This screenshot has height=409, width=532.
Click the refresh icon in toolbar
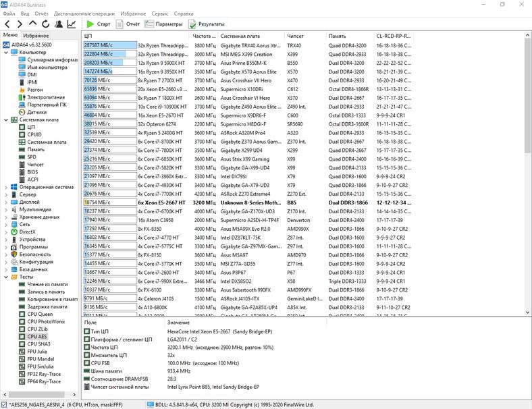(x=45, y=24)
